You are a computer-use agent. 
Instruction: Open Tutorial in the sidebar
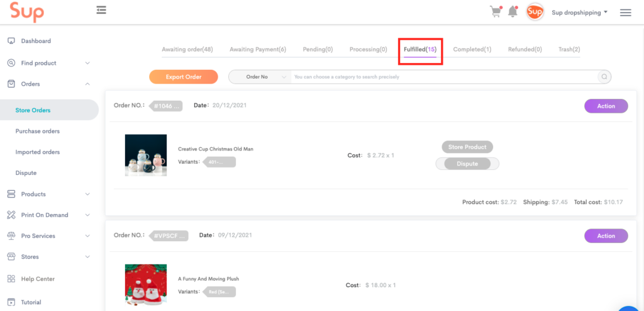click(31, 302)
